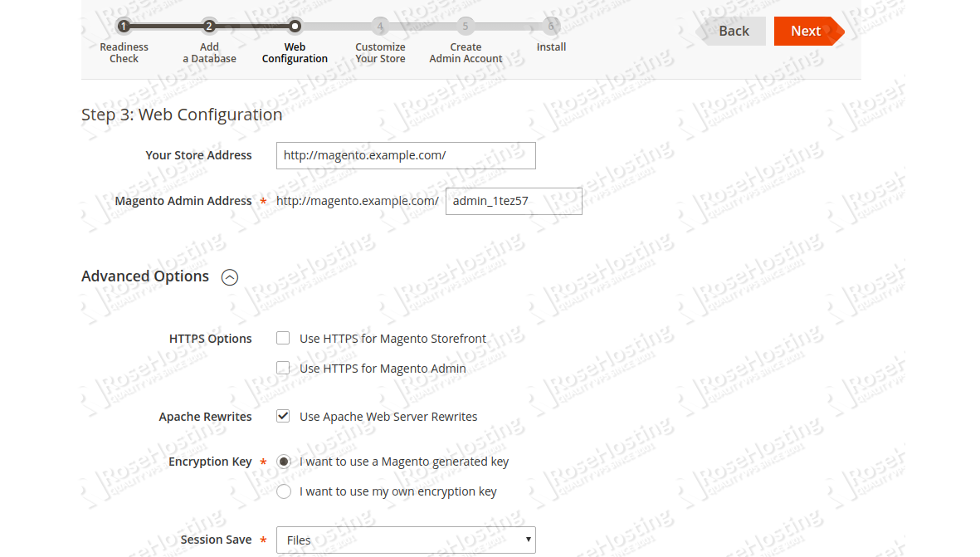The image size is (980, 557).
Task: Click step 6 Install circle
Action: [x=551, y=26]
